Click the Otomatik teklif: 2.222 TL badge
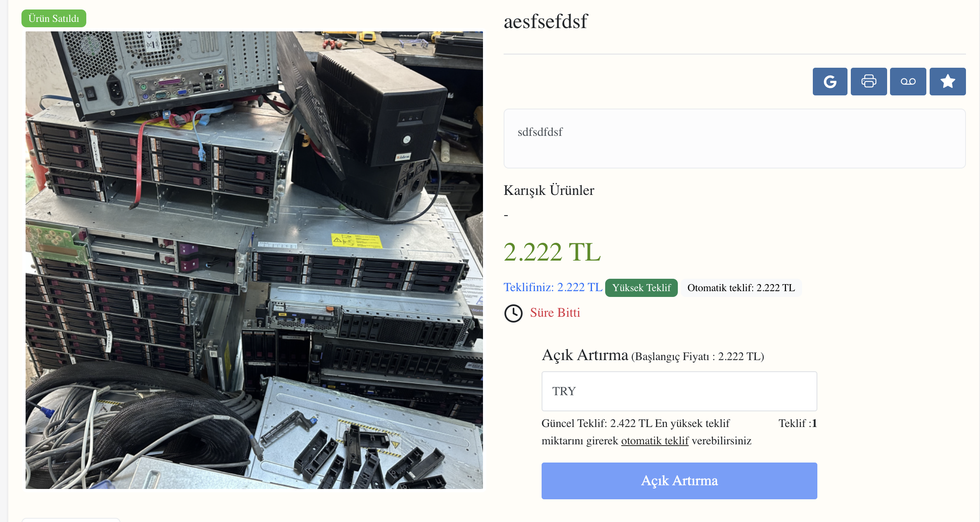Viewport: 980px width, 522px height. (x=741, y=288)
